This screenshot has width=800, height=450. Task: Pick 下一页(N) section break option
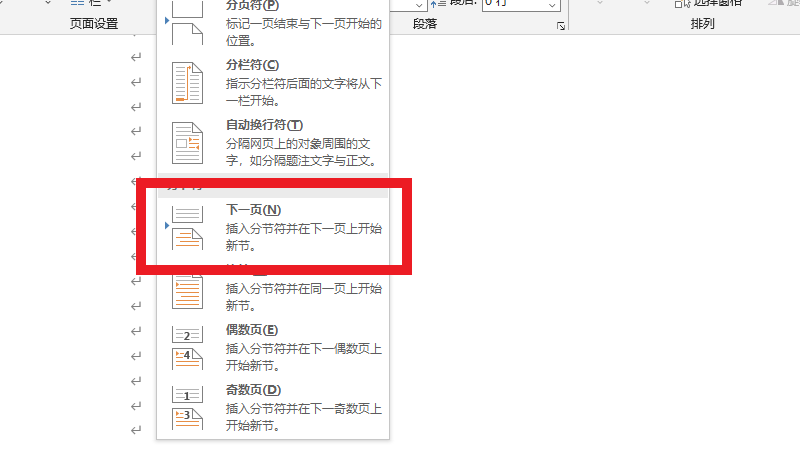tap(254, 210)
